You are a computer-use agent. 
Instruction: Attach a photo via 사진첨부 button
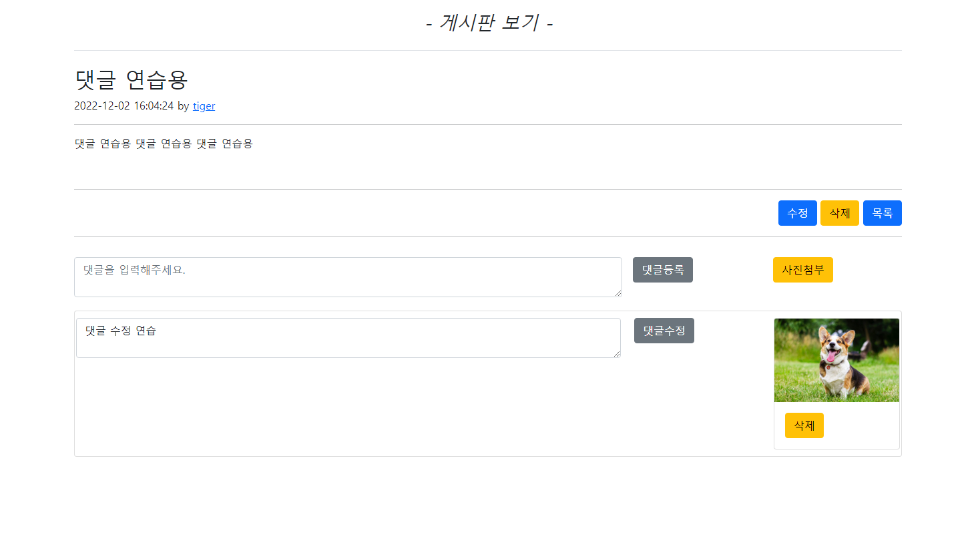pos(803,270)
